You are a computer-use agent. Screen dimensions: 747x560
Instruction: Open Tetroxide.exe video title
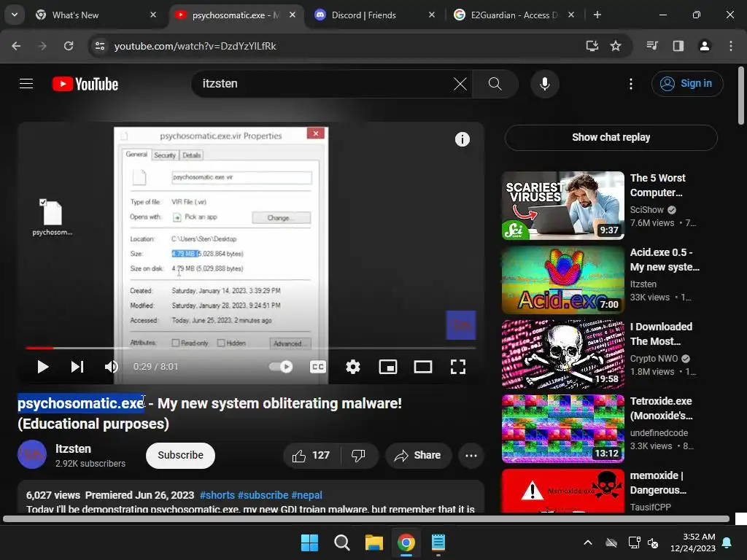(x=661, y=408)
